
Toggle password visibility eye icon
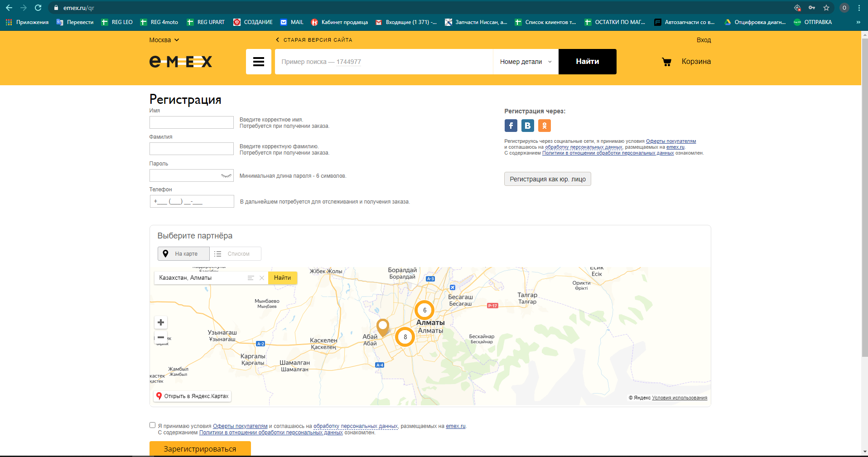tap(226, 176)
